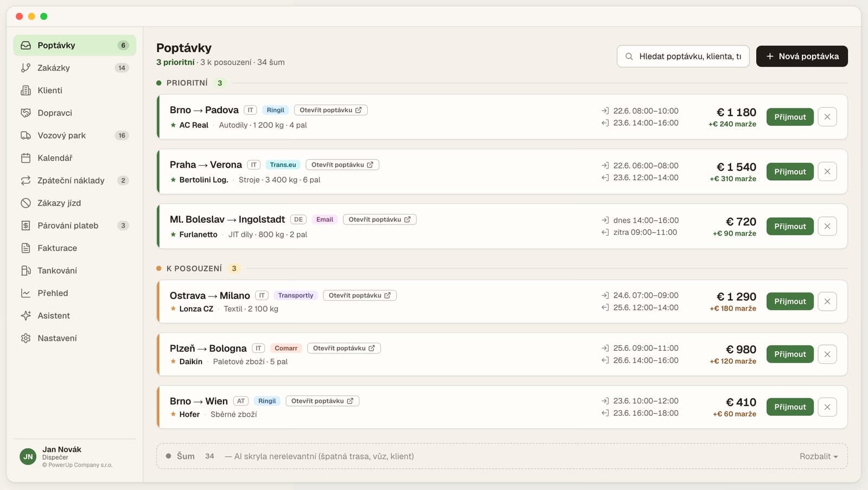Dismiss the Brno → Padova request
Image resolution: width=868 pixels, height=490 pixels.
pyautogui.click(x=827, y=117)
